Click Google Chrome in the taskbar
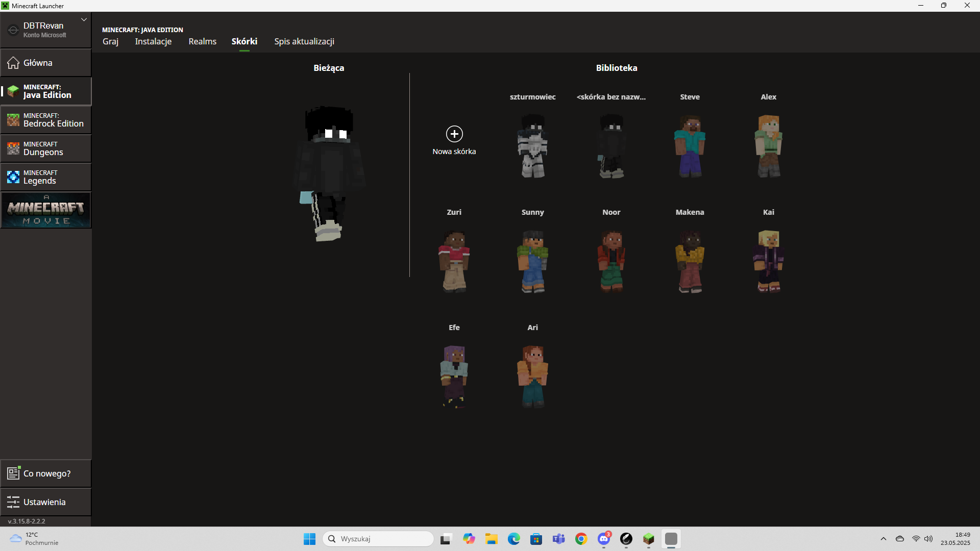This screenshot has width=980, height=551. pos(581,539)
